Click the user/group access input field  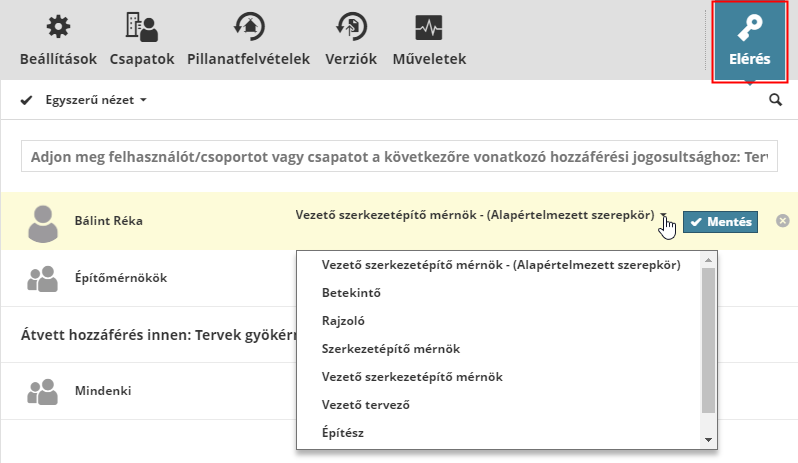click(398, 157)
